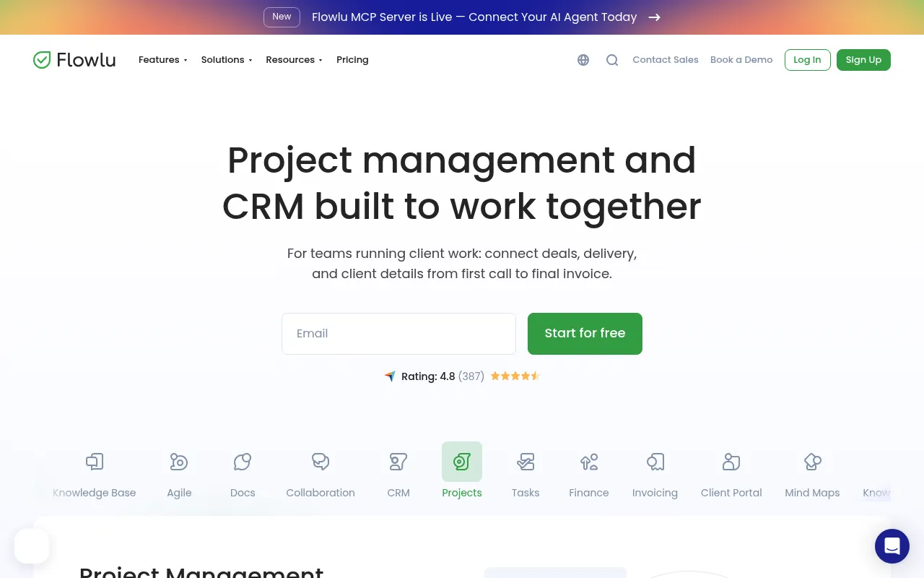Click the Flowlu MCP Server announcement text
The height and width of the screenshot is (578, 924).
coord(474,17)
